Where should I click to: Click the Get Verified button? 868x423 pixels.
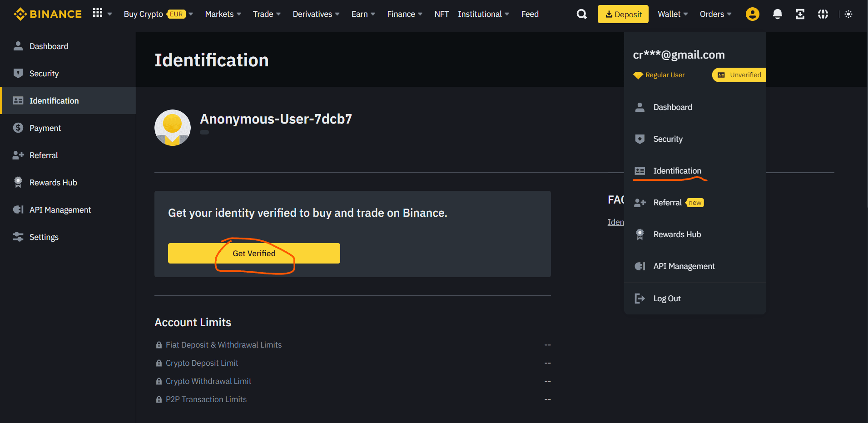coord(254,253)
